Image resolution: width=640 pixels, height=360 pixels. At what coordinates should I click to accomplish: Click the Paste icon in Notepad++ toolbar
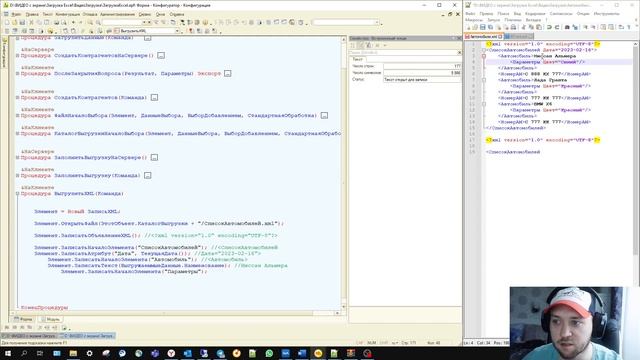[x=539, y=27]
